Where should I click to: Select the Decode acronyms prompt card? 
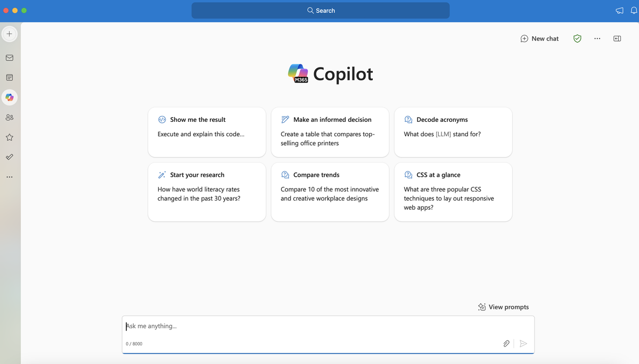pyautogui.click(x=453, y=132)
